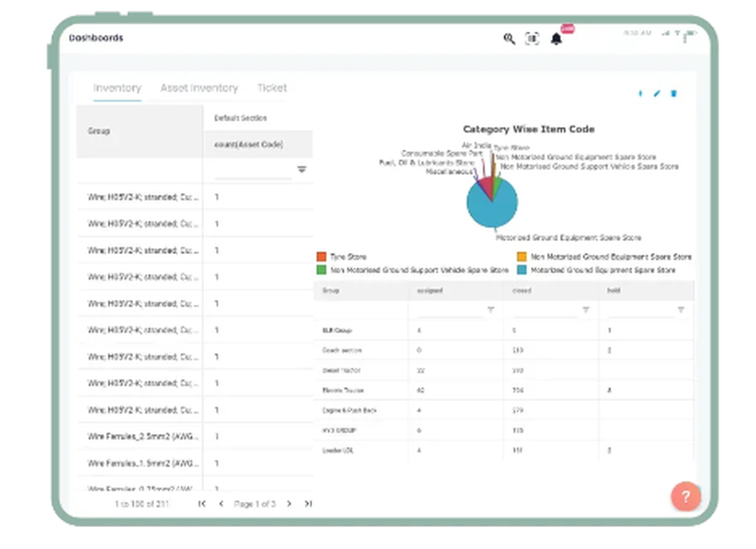Select the Loader LDL row
Viewport: 756px width, 549px height.
click(x=503, y=450)
